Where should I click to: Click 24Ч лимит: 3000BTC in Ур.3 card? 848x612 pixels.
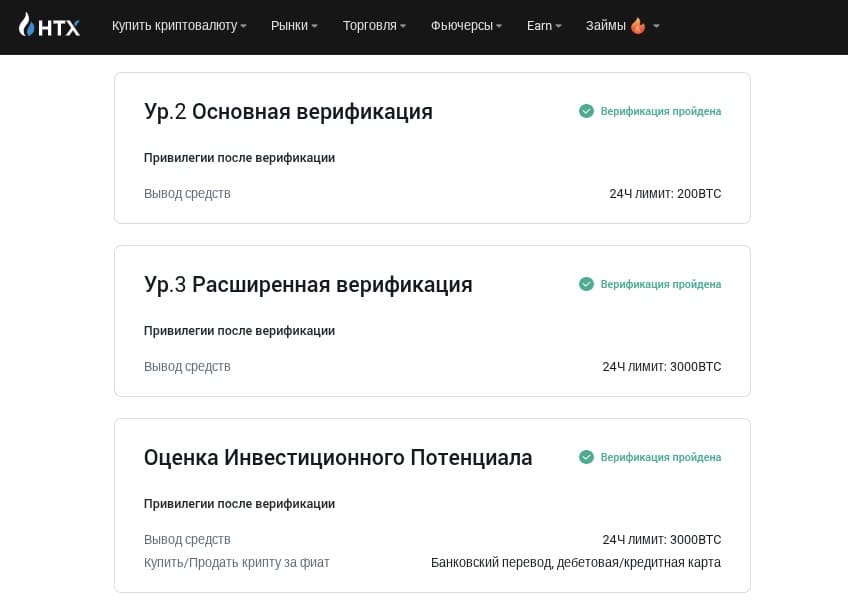coord(661,367)
